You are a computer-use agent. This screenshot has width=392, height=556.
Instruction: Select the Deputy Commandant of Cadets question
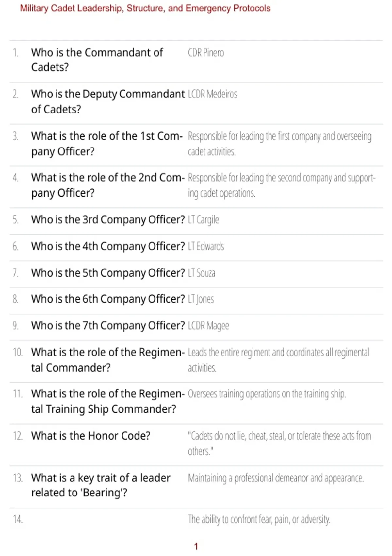(x=108, y=101)
